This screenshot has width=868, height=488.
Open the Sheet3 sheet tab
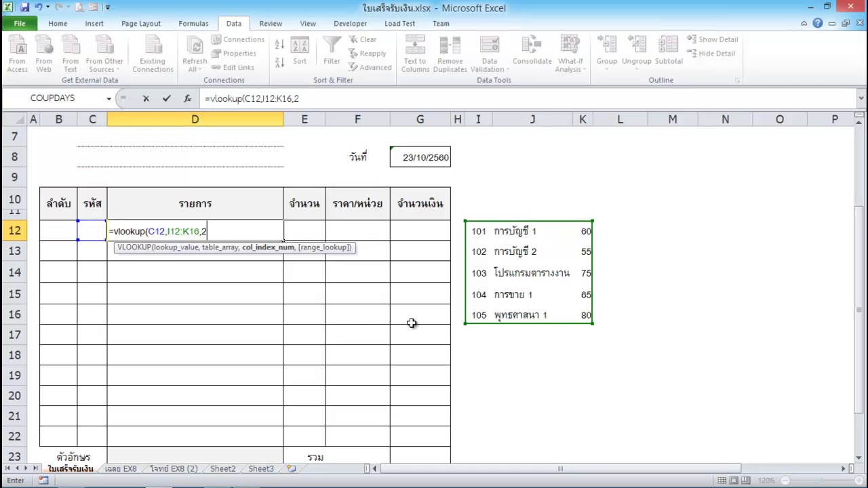coord(261,468)
